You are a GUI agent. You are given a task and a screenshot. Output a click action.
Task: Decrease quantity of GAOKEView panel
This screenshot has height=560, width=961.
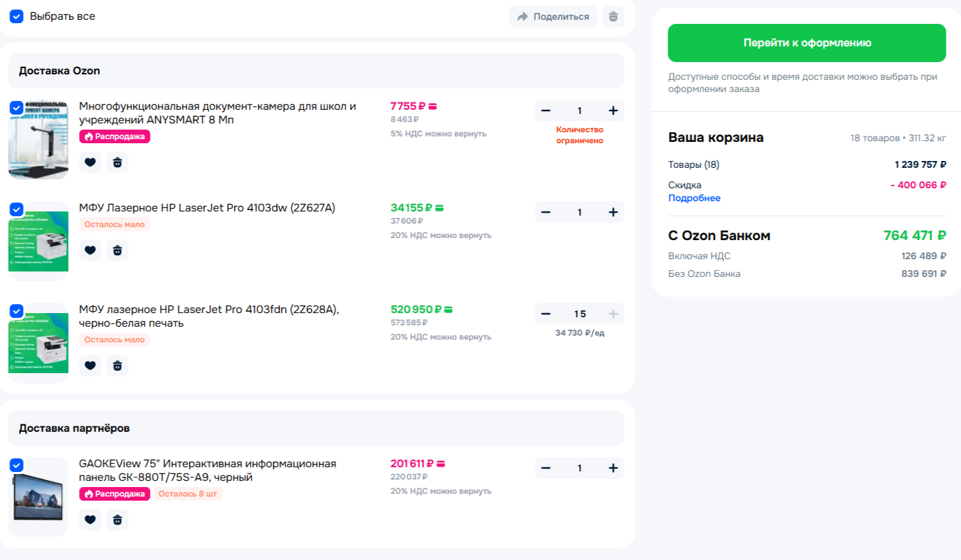click(546, 468)
